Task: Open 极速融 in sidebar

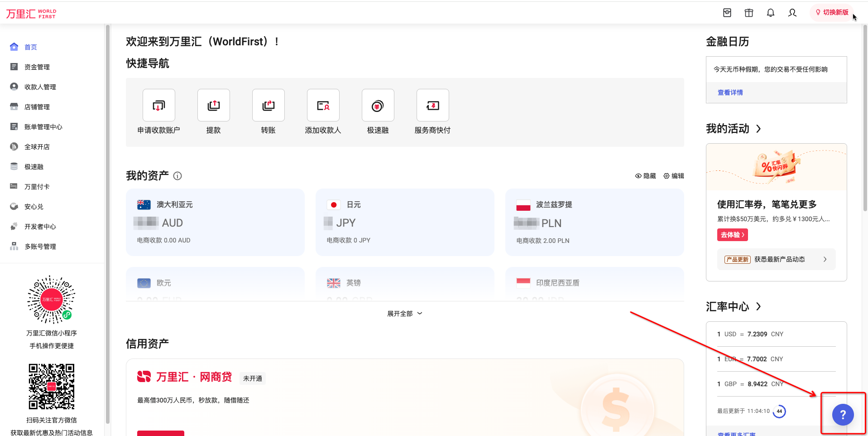Action: (x=34, y=167)
